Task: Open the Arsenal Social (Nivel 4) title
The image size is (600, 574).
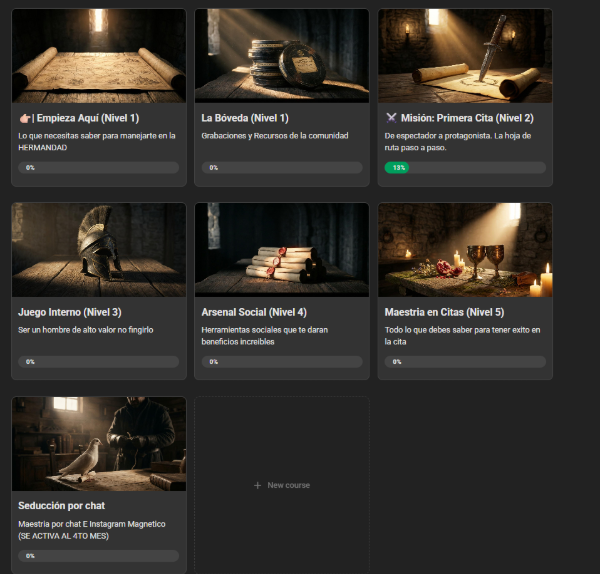Action: (254, 312)
